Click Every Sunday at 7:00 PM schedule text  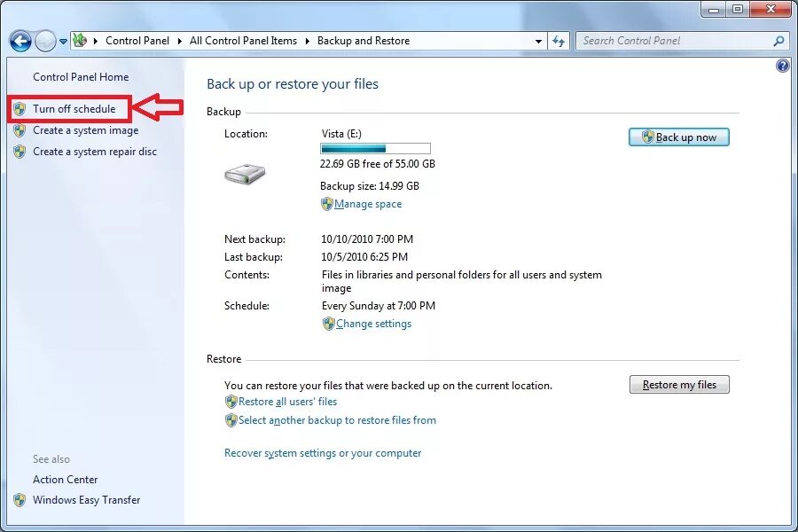(379, 306)
